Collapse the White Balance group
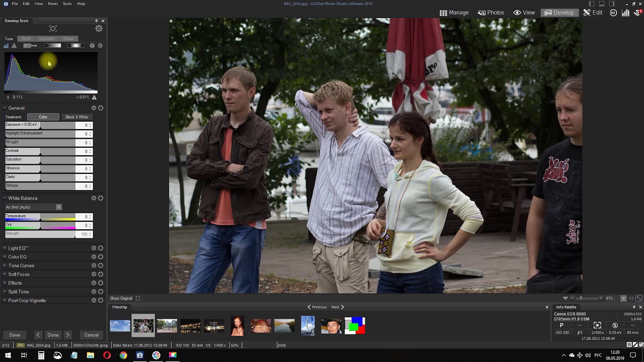This screenshot has height=362, width=644. [x=5, y=198]
